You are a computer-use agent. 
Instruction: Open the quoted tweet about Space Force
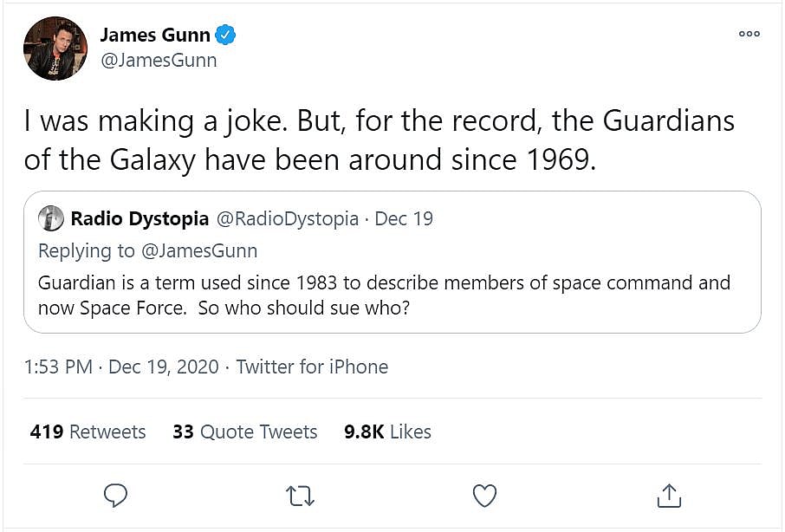(x=392, y=295)
